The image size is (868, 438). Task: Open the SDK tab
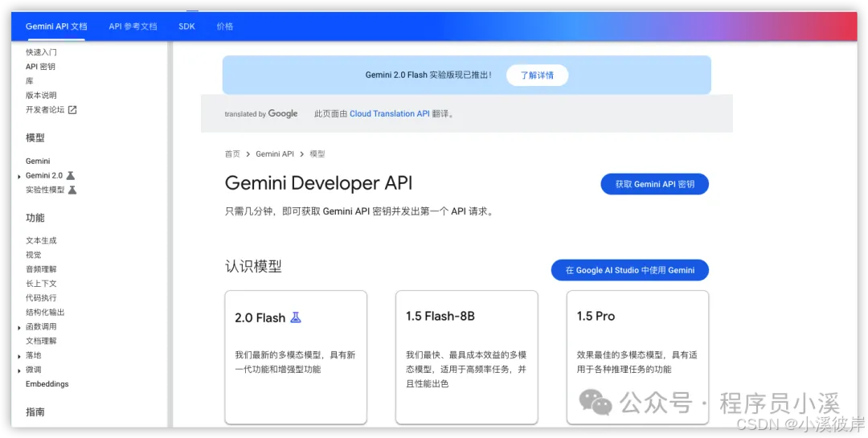tap(186, 27)
